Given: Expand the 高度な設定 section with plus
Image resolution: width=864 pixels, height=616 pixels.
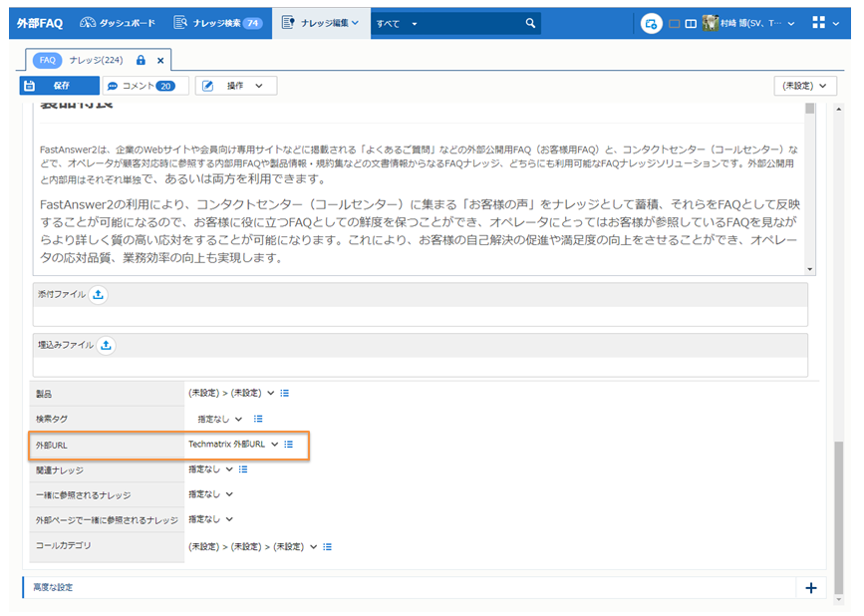Looking at the screenshot, I should coord(810,587).
